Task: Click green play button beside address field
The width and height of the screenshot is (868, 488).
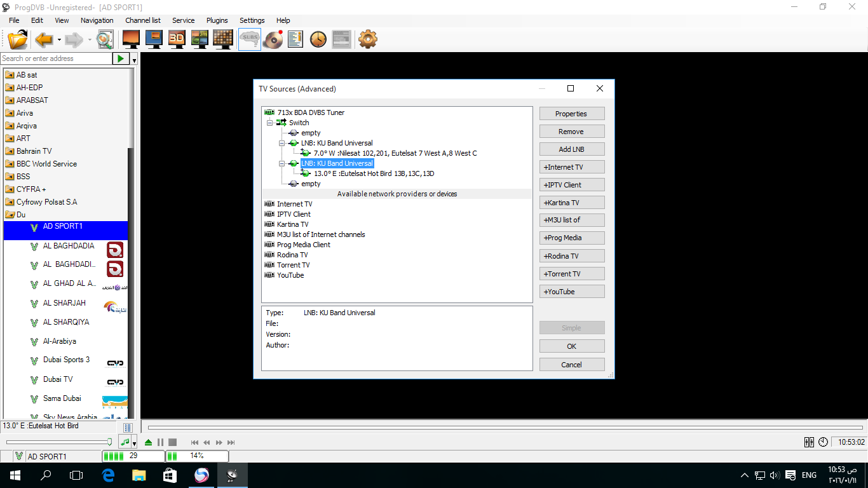Action: coord(121,58)
